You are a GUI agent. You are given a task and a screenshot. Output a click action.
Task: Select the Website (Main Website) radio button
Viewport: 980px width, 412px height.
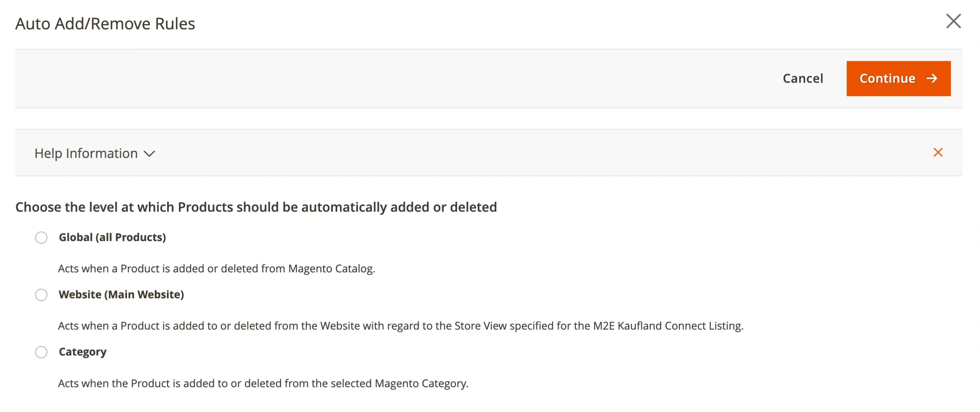pyautogui.click(x=41, y=295)
